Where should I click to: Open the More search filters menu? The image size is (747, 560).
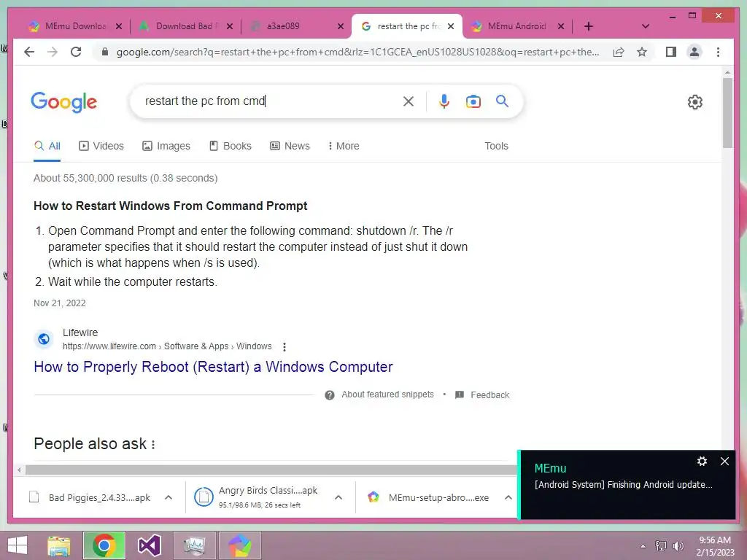(x=344, y=146)
